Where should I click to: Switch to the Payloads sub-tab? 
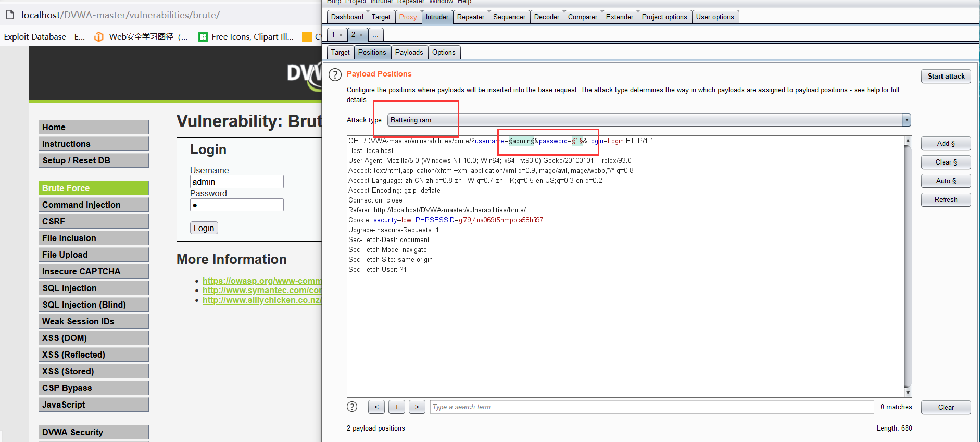tap(409, 52)
